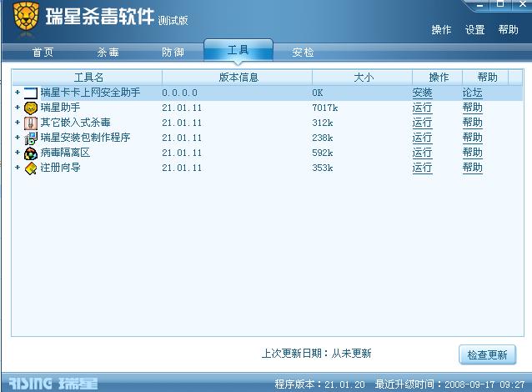Open 帮助 link for 病毒隔离区
This screenshot has width=532, height=392.
[x=472, y=153]
